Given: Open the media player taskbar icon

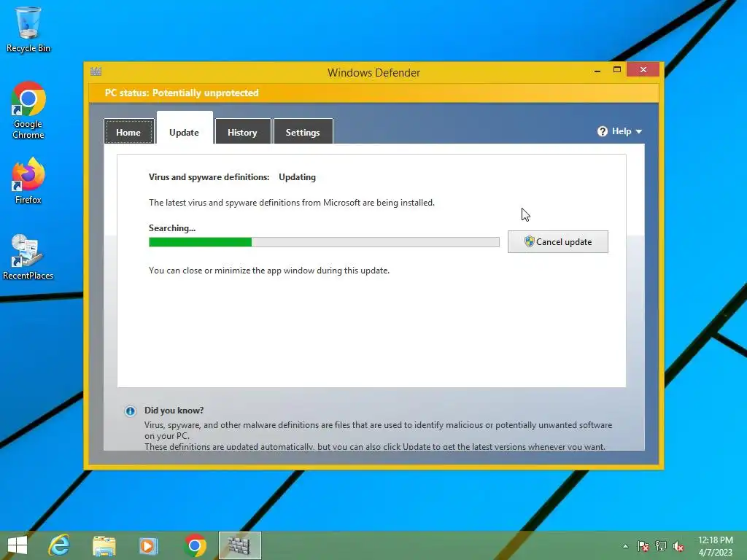Looking at the screenshot, I should [x=148, y=545].
